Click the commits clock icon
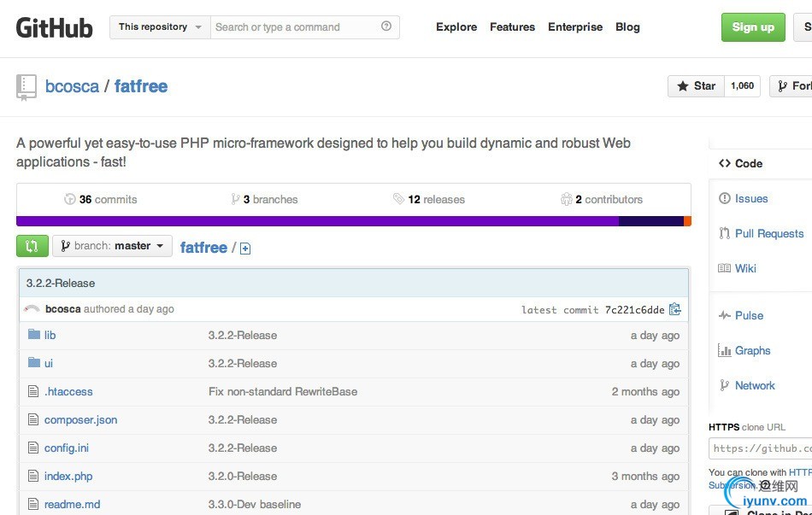Screen dimensions: 812x515 click(70, 199)
